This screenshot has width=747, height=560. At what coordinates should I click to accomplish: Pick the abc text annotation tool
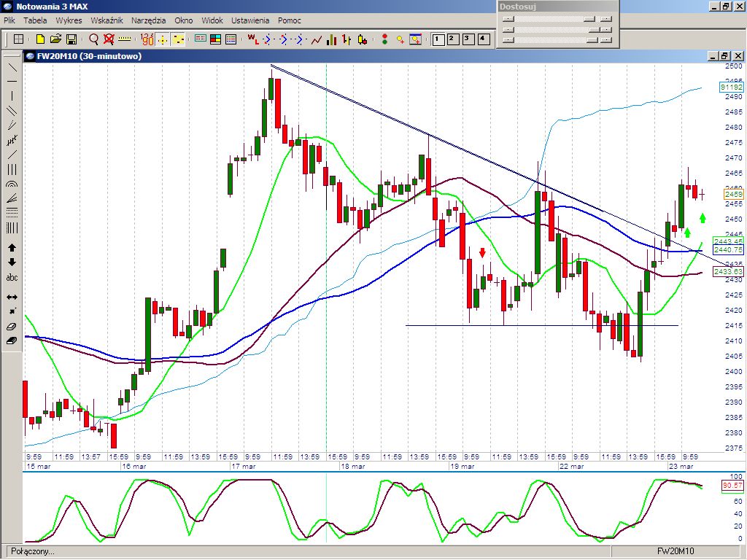(x=12, y=277)
